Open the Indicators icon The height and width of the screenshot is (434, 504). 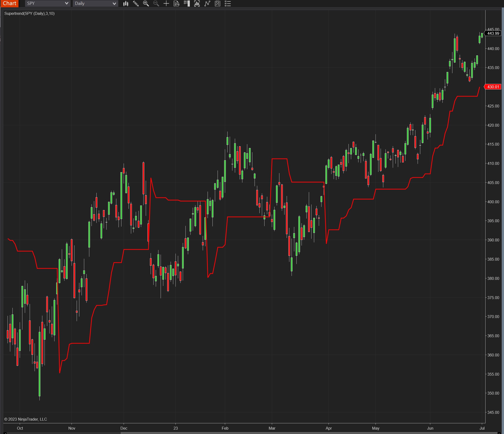(x=207, y=4)
